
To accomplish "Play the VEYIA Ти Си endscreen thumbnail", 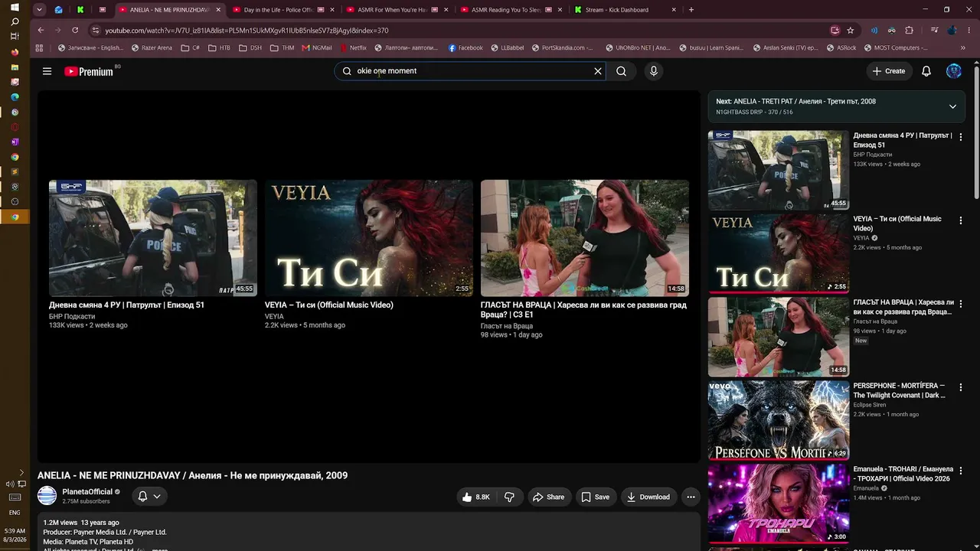I will pos(369,238).
